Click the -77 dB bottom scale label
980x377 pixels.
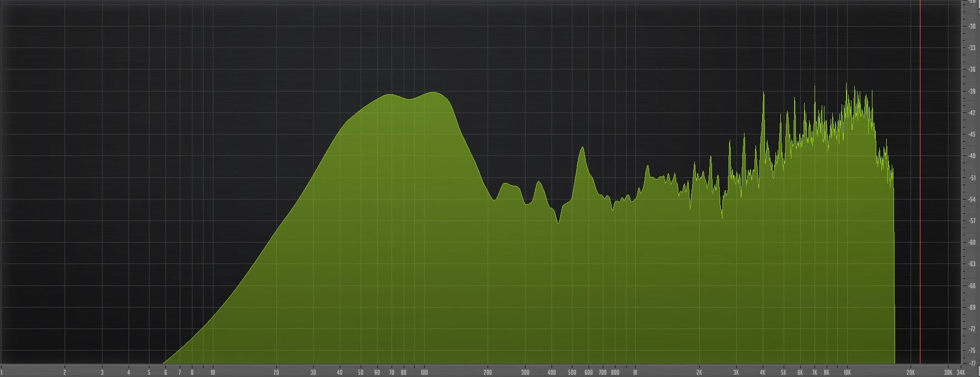tap(971, 363)
